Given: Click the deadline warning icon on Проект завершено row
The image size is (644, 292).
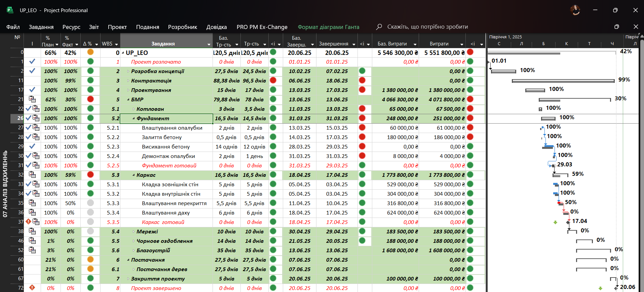Looking at the screenshot, I should [32, 288].
